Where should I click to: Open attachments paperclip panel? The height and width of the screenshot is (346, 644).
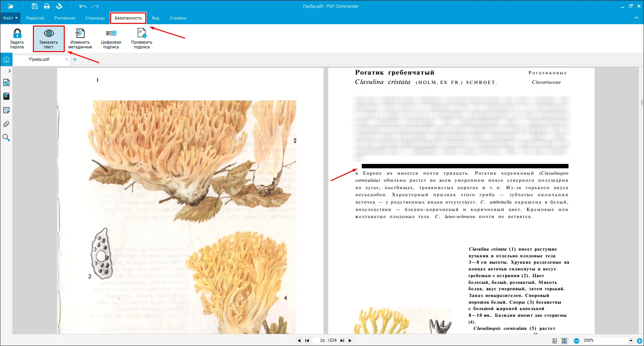[6, 124]
